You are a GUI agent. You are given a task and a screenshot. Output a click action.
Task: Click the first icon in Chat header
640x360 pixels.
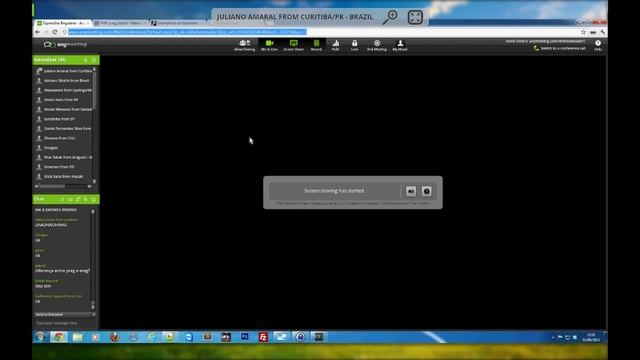tap(62, 199)
